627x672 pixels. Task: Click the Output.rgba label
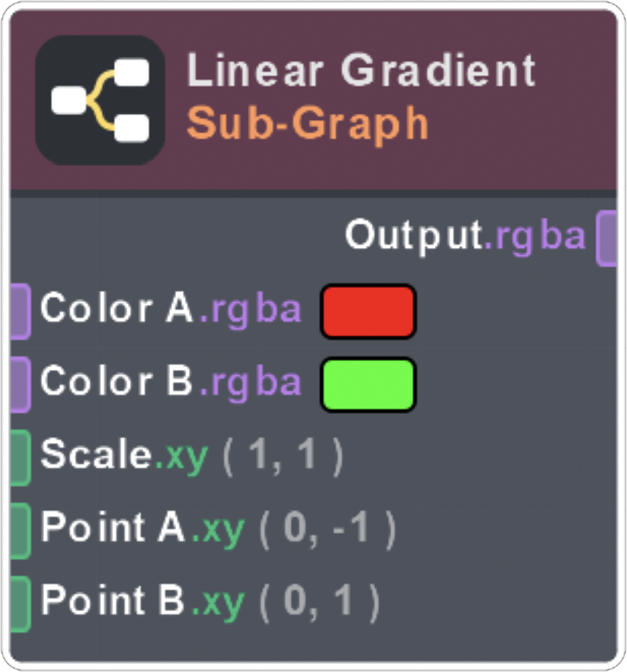pyautogui.click(x=465, y=236)
